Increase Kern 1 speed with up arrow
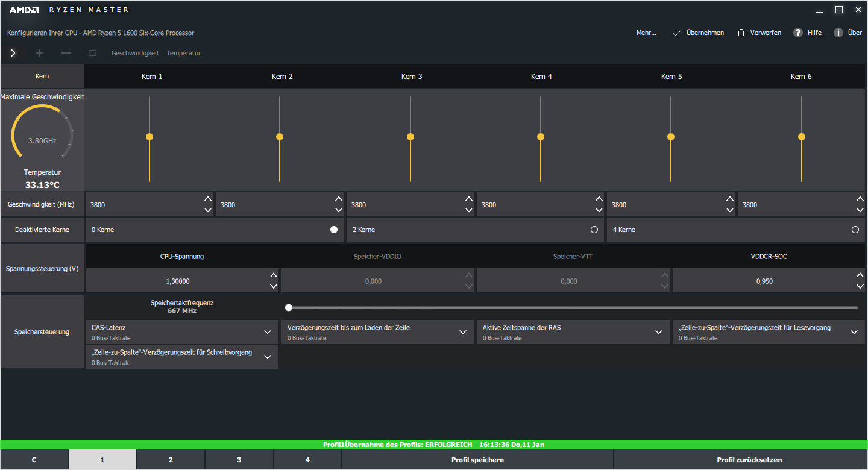This screenshot has width=868, height=470. (x=208, y=199)
